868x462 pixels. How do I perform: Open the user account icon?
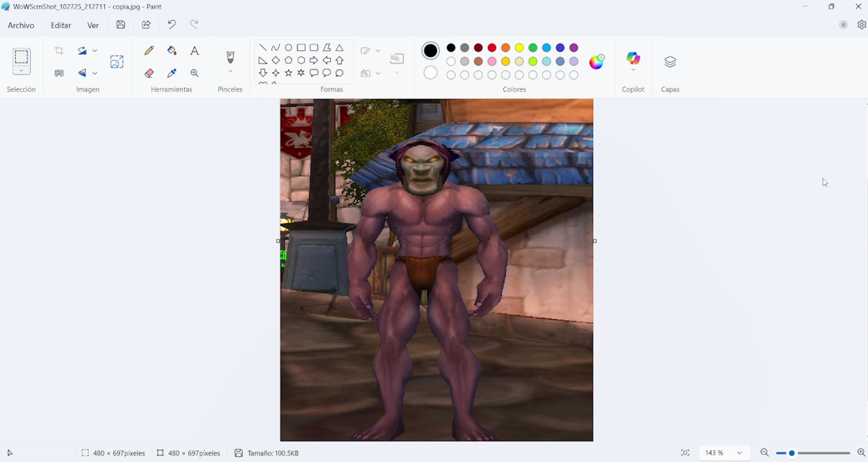pyautogui.click(x=843, y=25)
